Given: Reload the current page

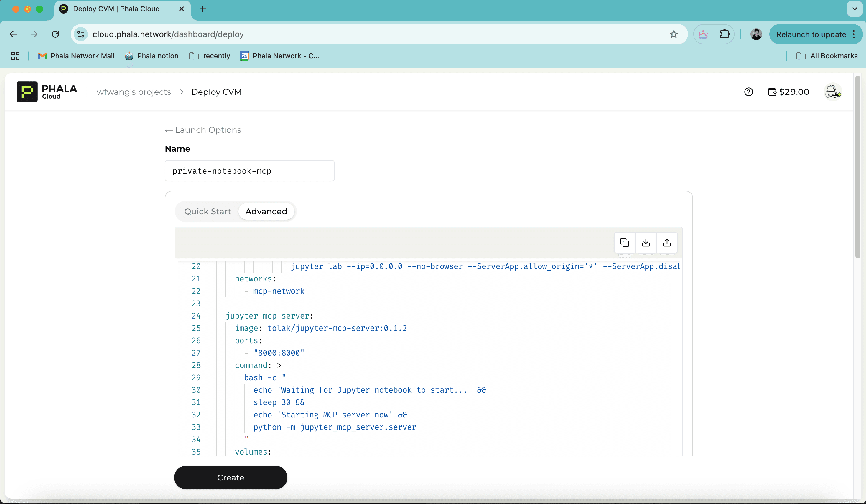Looking at the screenshot, I should [x=55, y=34].
